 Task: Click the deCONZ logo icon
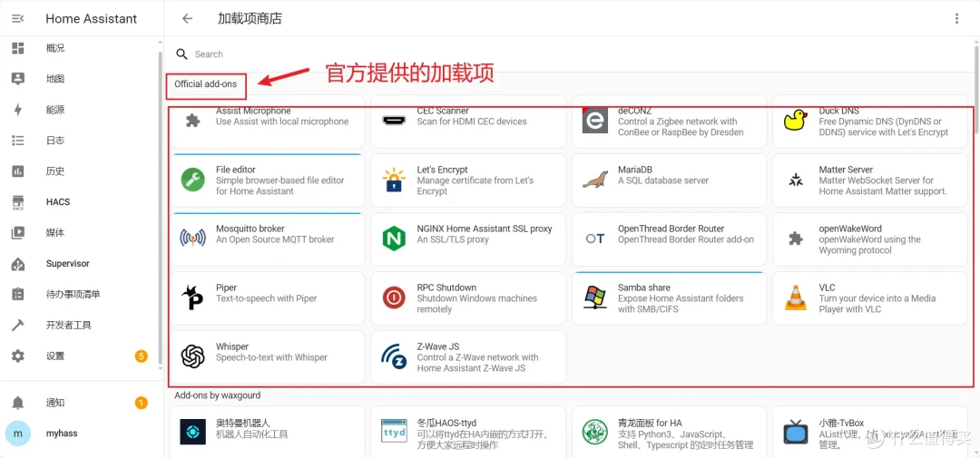pos(595,120)
